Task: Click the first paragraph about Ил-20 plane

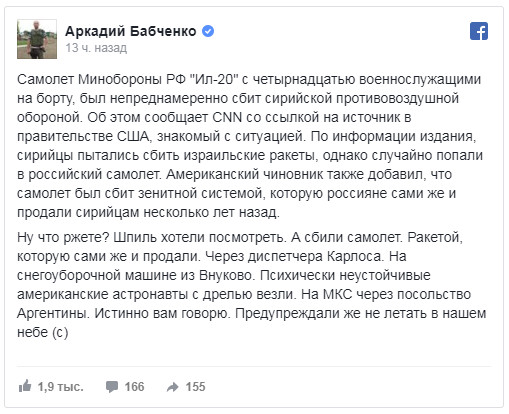Action: (250, 146)
